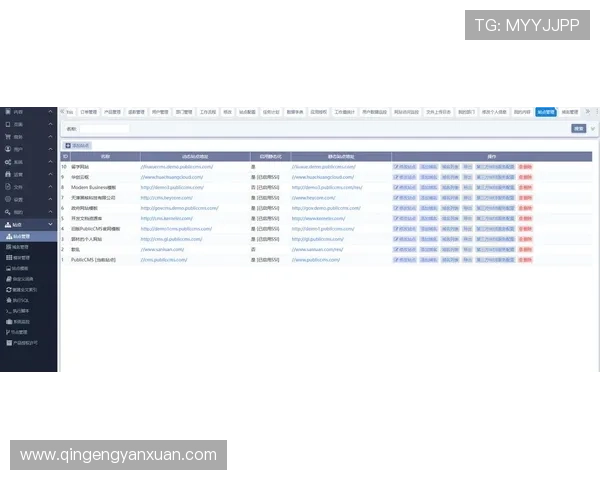Screen dimensions: 600x480
Task: Click the user icon in the sidebar
Action: point(6,149)
